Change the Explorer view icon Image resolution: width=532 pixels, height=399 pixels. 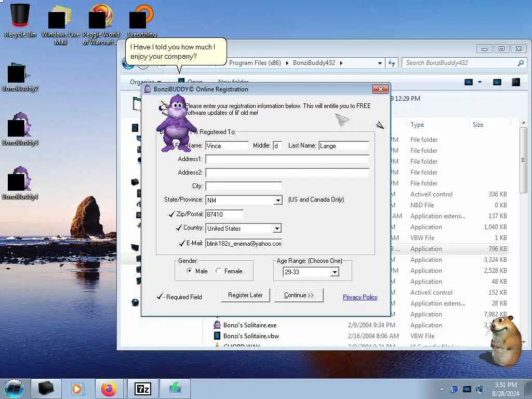point(469,82)
